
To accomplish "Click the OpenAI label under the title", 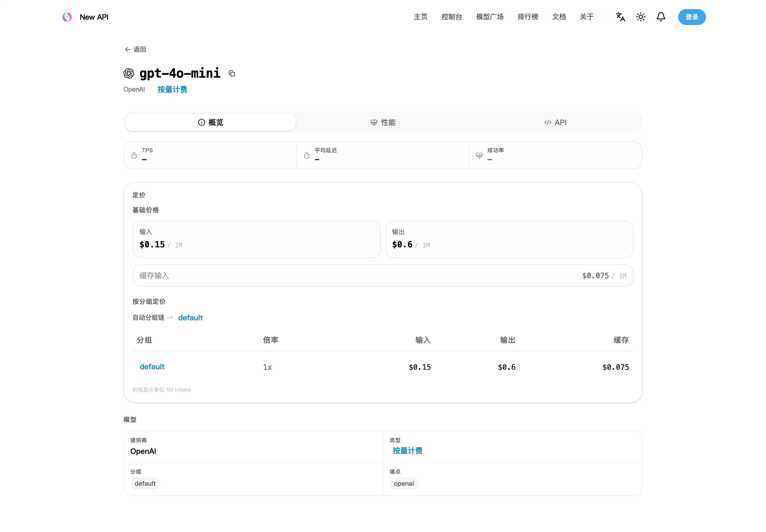I will [x=134, y=89].
